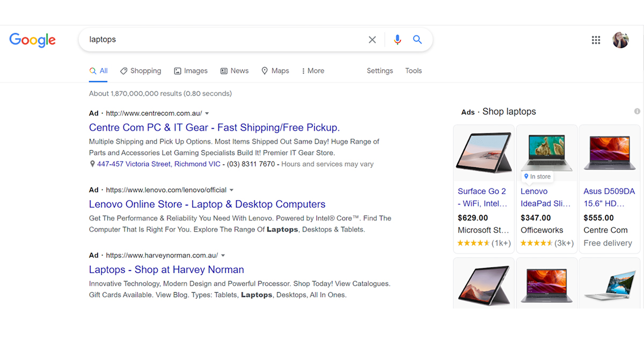Viewport: 644px width, 338px height.
Task: Click the About 1,870,000,000 results text
Action: [x=160, y=93]
